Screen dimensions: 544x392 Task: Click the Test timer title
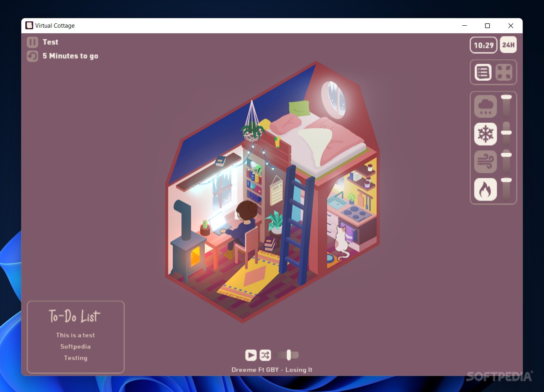click(x=50, y=42)
